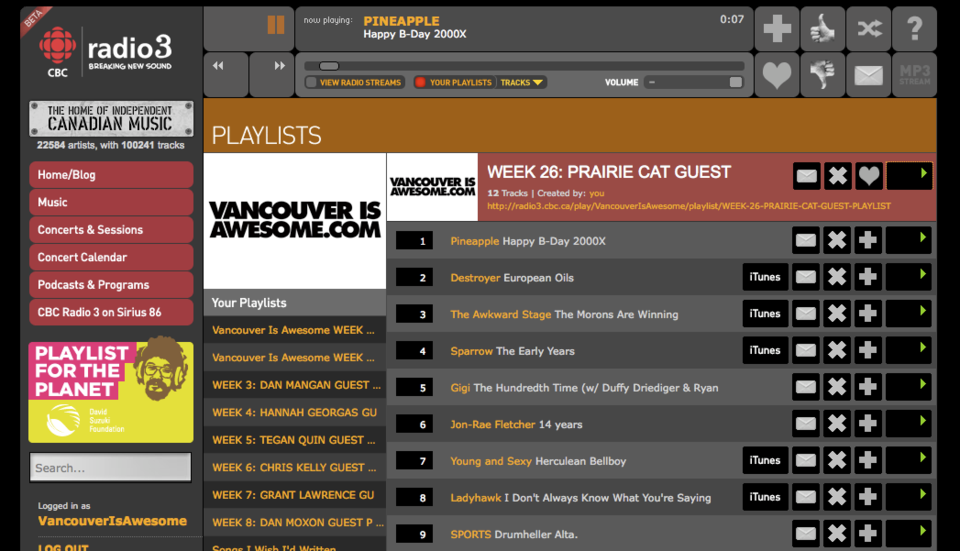Screen dimensions: 960x551
Task: Open WEEK 4: HANNAH GEORGAS playlist
Action: pos(295,413)
